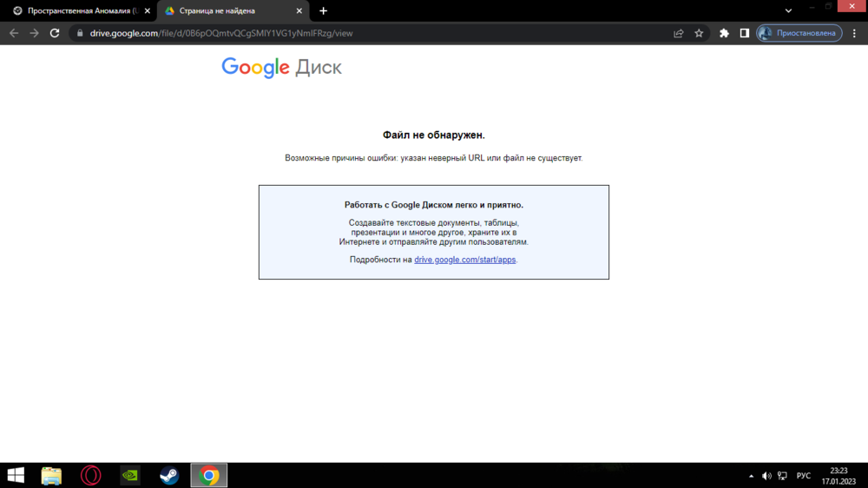Image resolution: width=868 pixels, height=488 pixels.
Task: View site information lock icon
Action: click(80, 33)
